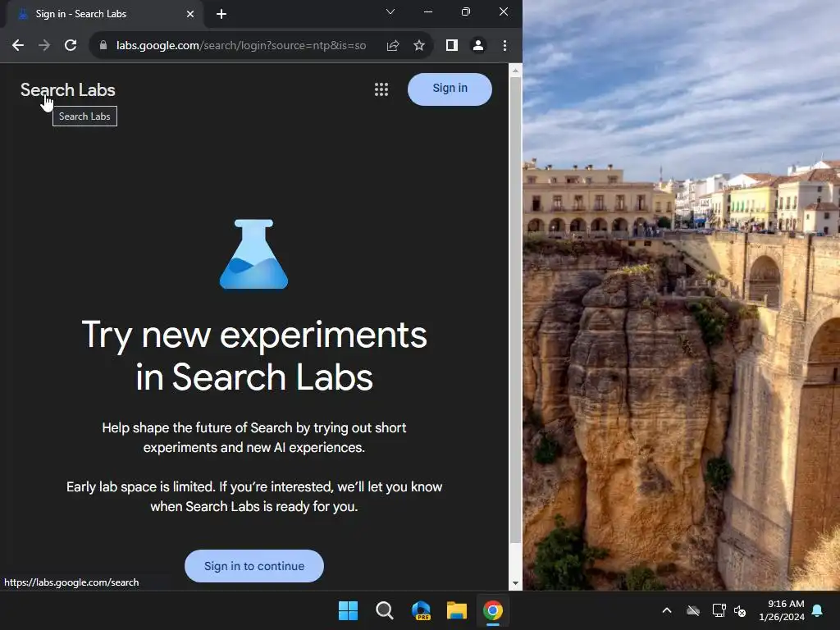The image size is (840, 630).
Task: Select the Sign in - Search Labs tab
Action: click(x=102, y=14)
